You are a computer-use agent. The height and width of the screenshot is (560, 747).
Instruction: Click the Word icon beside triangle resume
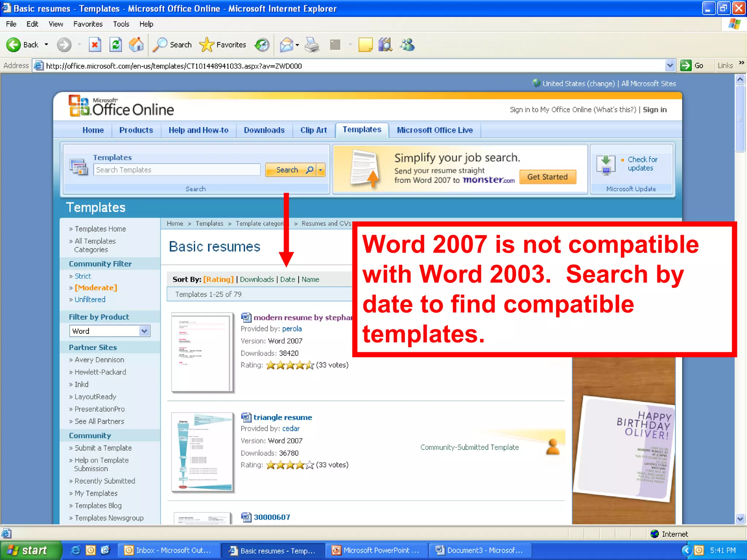[x=246, y=417]
